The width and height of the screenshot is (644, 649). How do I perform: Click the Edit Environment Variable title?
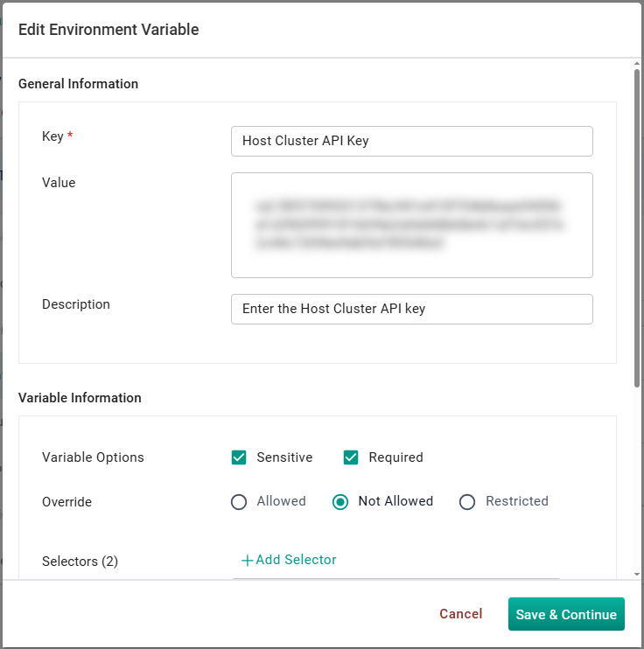pos(108,30)
